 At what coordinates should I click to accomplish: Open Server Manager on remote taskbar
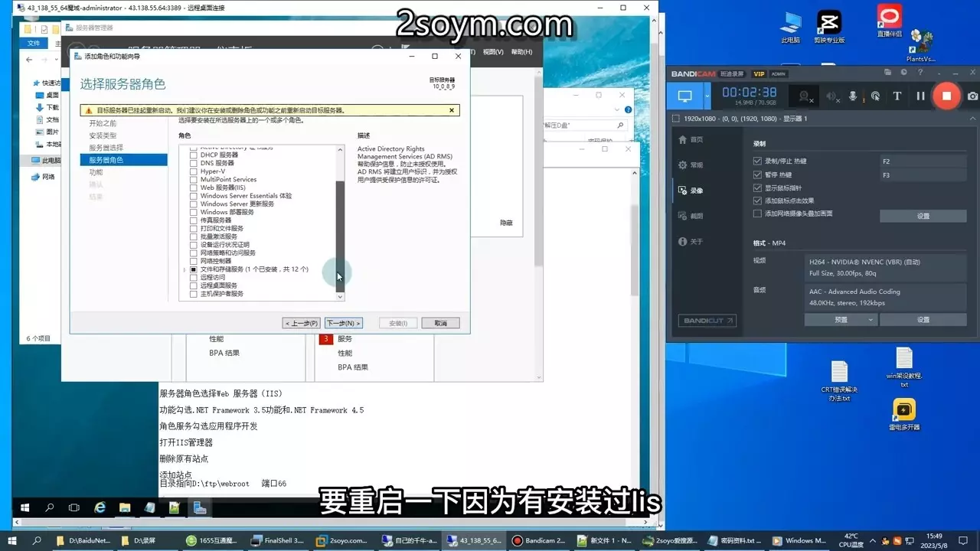(200, 507)
